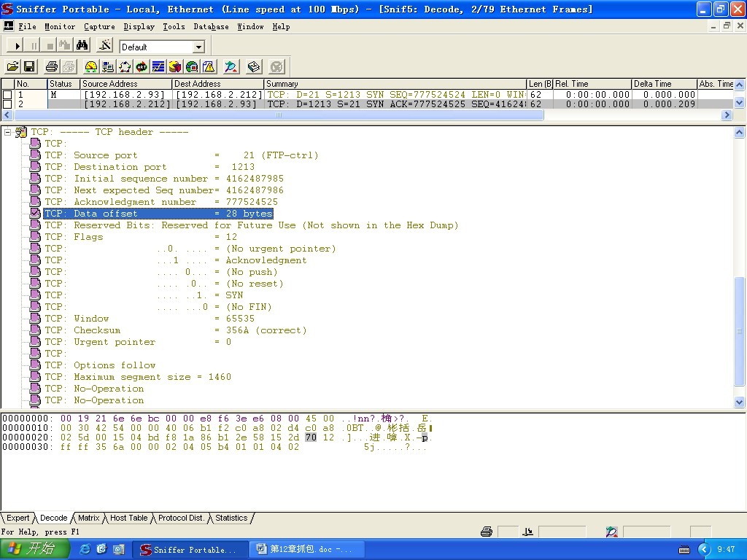Click the Sniffer Portable taskbar button
Screen dimensions: 747x560
click(x=190, y=549)
